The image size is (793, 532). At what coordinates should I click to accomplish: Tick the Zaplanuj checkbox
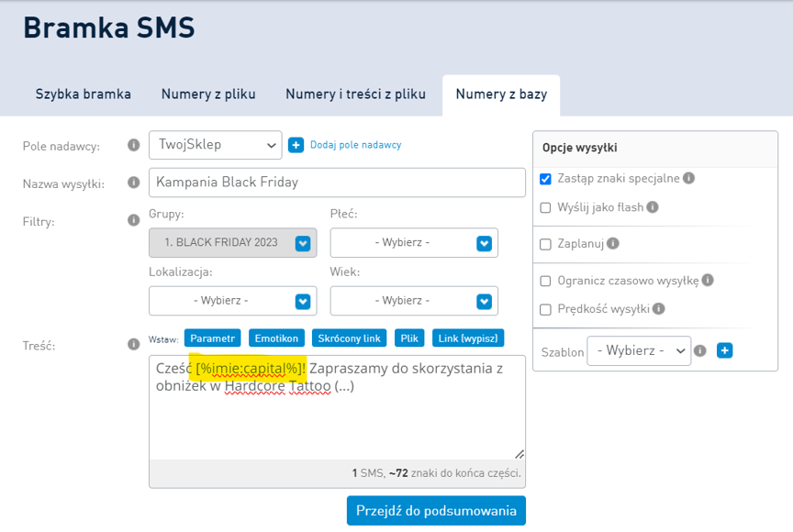point(546,244)
